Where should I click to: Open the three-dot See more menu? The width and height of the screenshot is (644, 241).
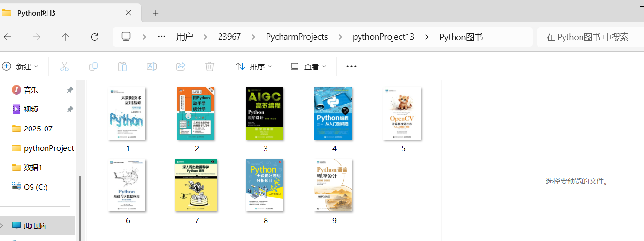click(351, 67)
